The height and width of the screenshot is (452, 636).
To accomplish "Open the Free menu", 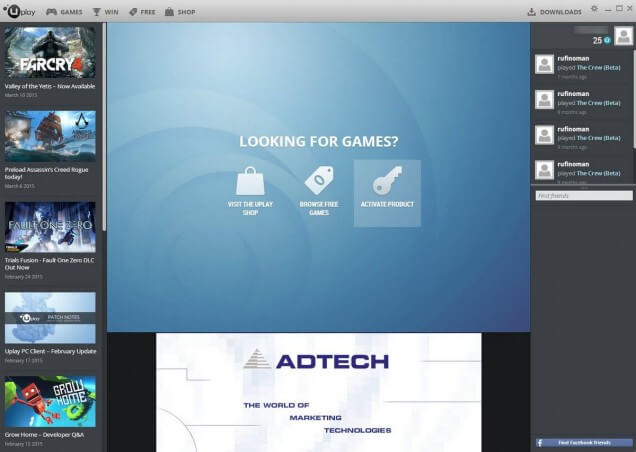I will pyautogui.click(x=142, y=12).
